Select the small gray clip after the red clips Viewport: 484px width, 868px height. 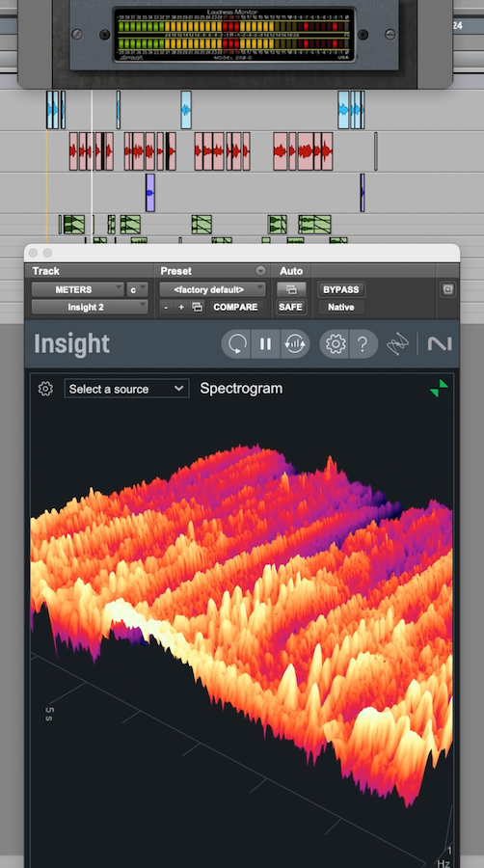(x=376, y=150)
